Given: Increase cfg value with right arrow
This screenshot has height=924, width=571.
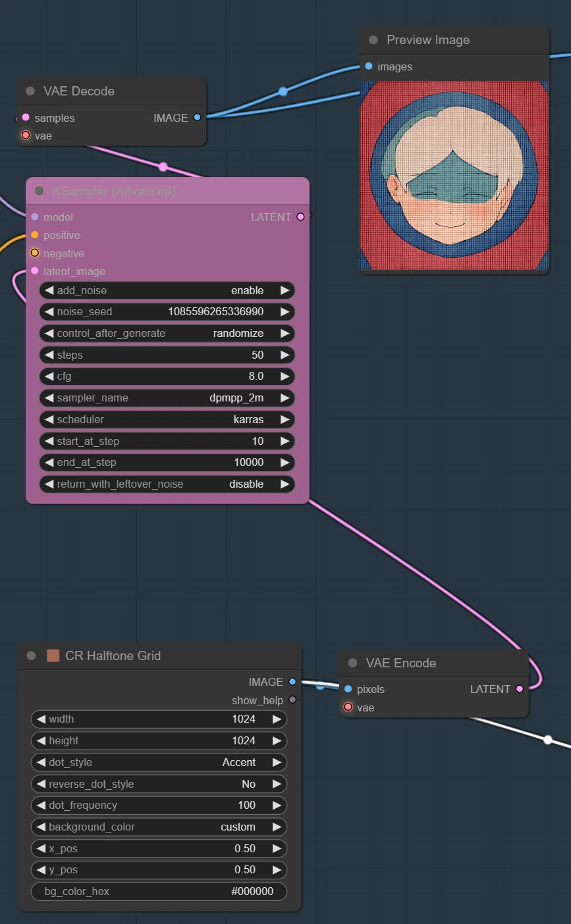Looking at the screenshot, I should (285, 376).
